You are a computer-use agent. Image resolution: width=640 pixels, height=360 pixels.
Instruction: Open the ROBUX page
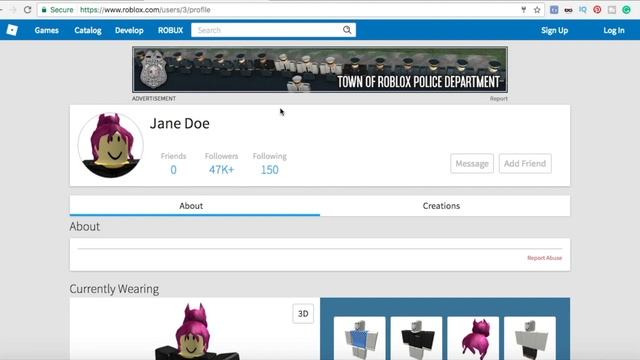click(171, 30)
